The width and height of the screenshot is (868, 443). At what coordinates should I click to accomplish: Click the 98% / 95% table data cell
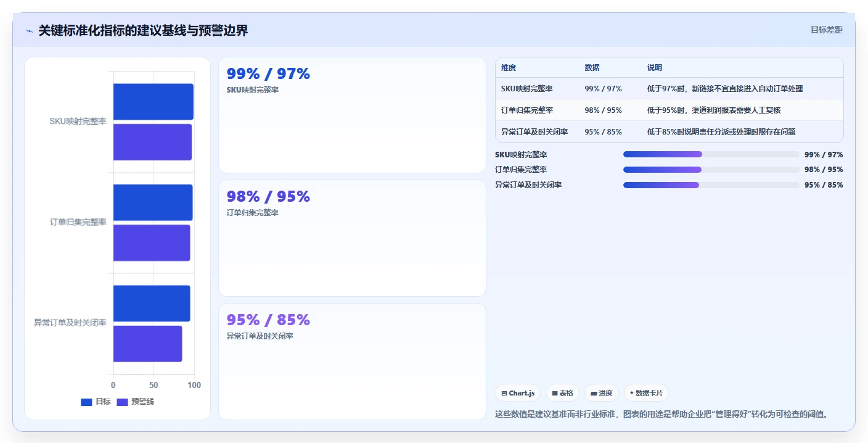603,110
